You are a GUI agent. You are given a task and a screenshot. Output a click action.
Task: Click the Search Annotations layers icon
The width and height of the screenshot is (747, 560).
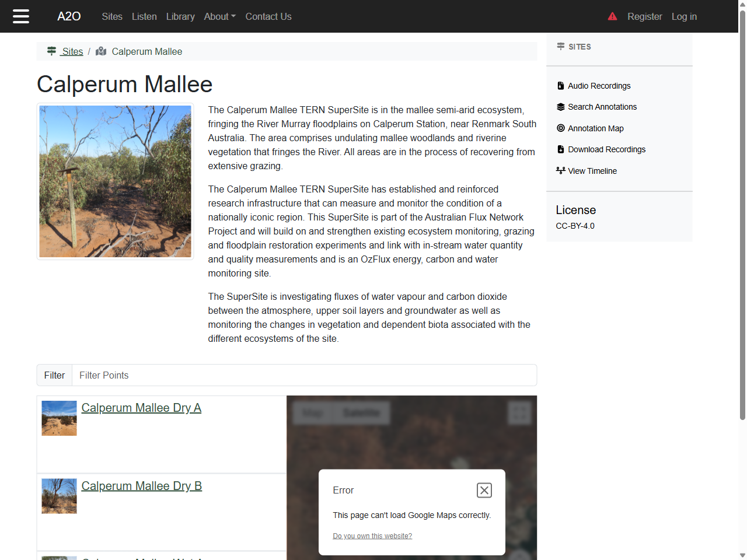(560, 107)
